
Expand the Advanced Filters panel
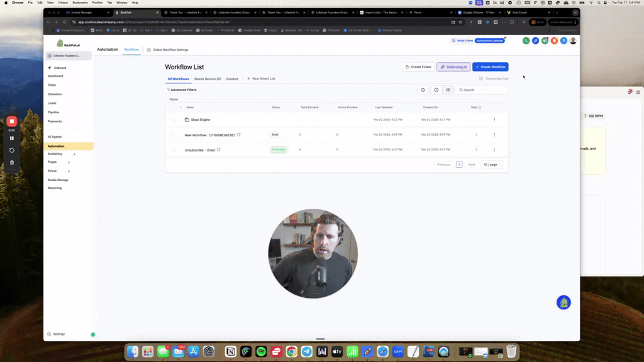click(182, 90)
